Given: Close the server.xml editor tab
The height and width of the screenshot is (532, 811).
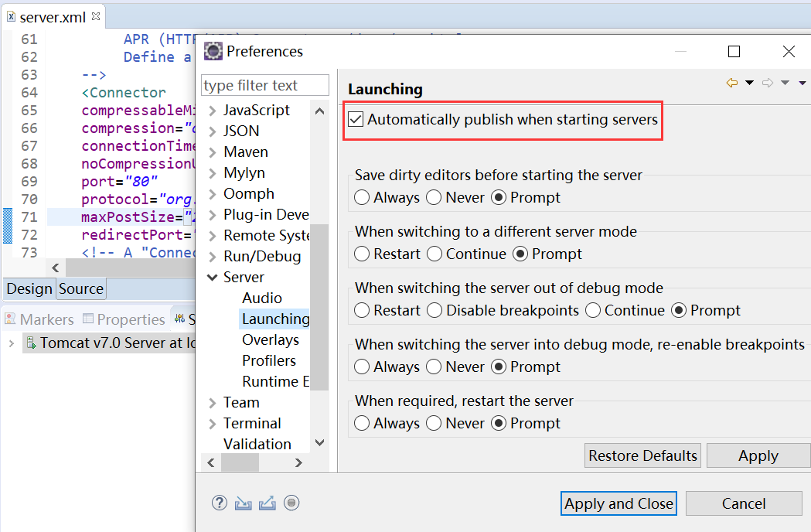Looking at the screenshot, I should pos(96,16).
